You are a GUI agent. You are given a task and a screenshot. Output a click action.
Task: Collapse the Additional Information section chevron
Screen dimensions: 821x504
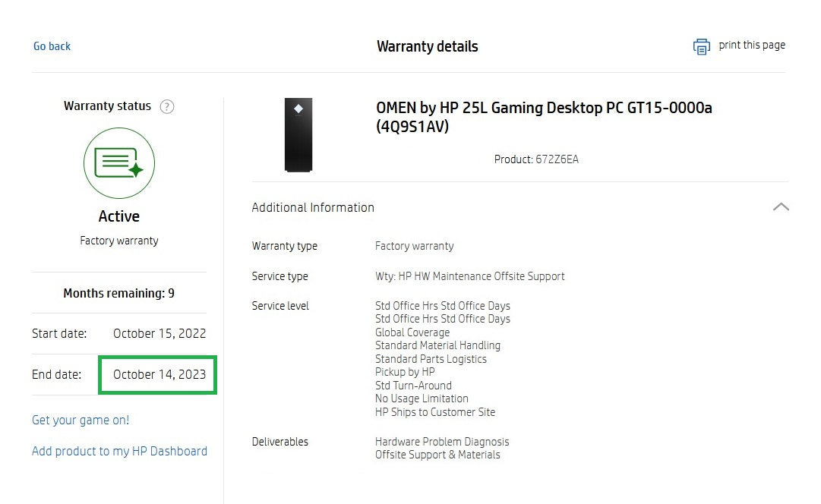pos(780,207)
